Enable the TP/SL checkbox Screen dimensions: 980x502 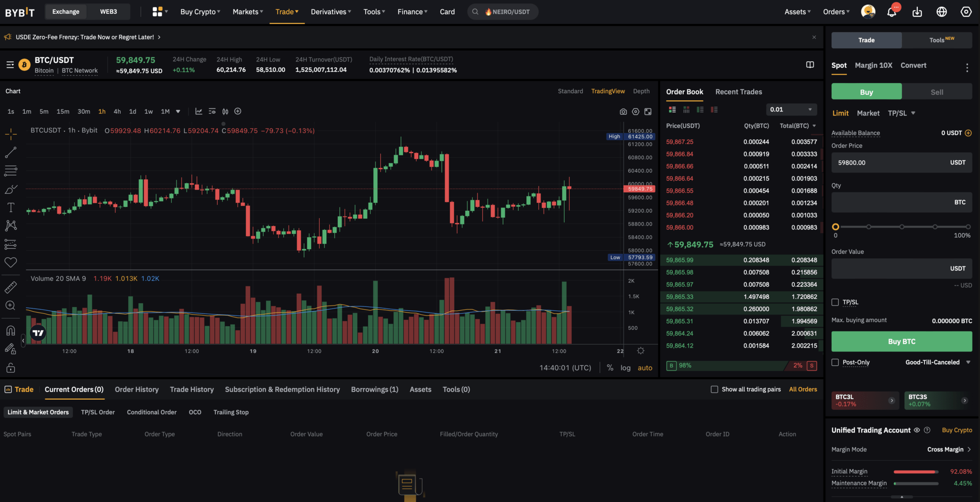click(x=835, y=302)
